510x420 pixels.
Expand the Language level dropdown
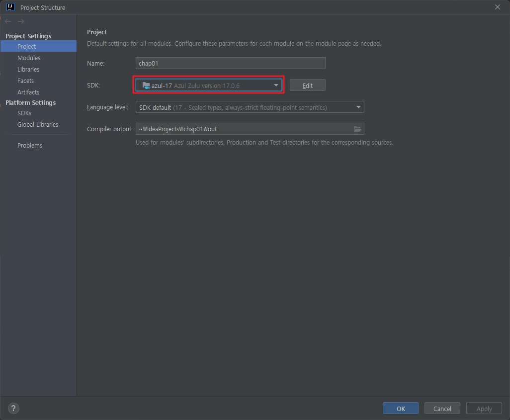point(358,107)
